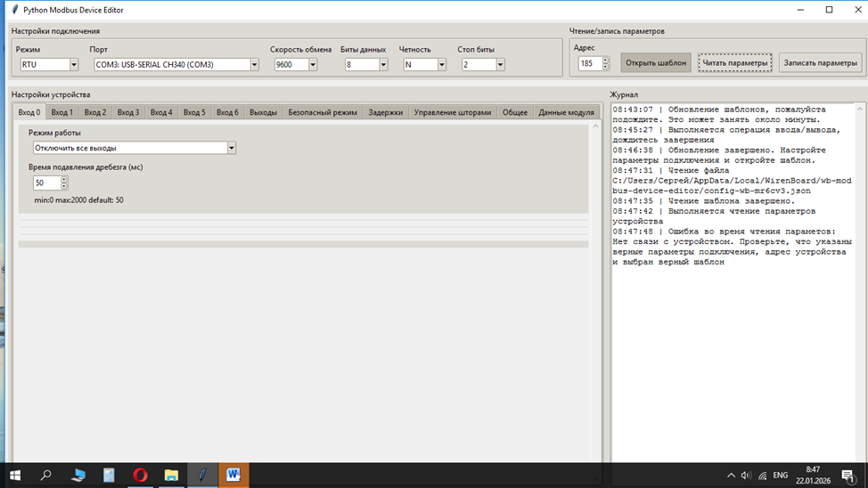868x488 pixels.
Task: Open the Безопасный режим tab
Action: 323,112
